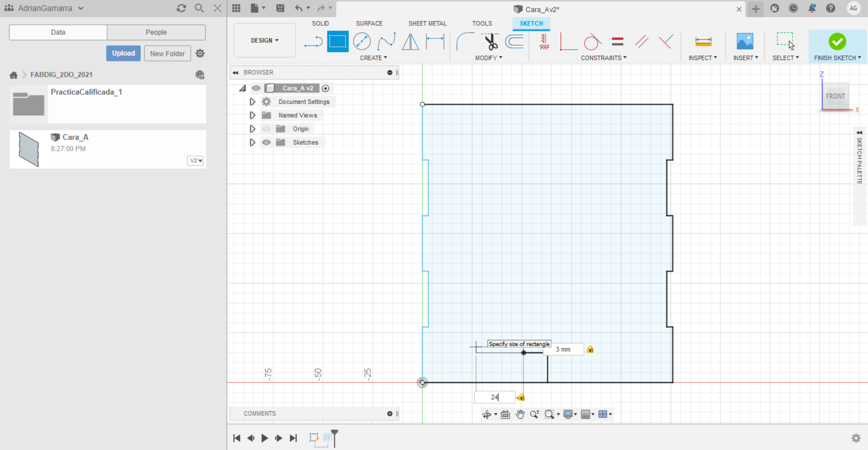Click the green Finish Sketch checkmark
This screenshot has width=868, height=450.
coord(837,42)
